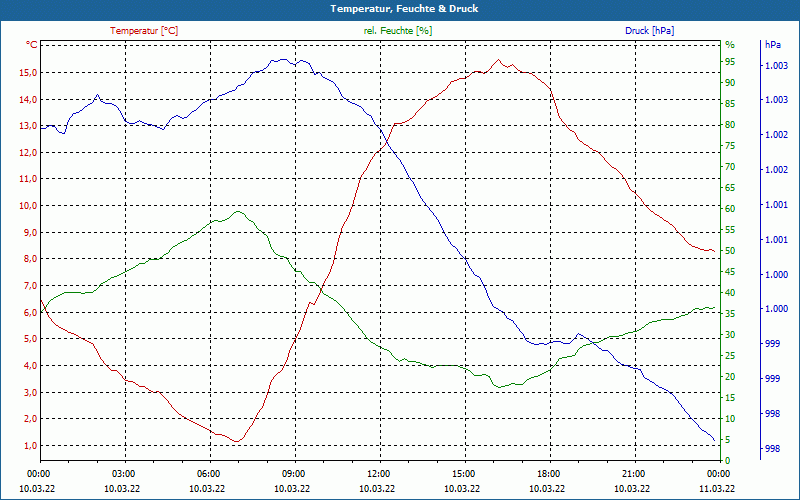The height and width of the screenshot is (500, 800).
Task: Click the 15:00 time axis label
Action: pos(463,473)
